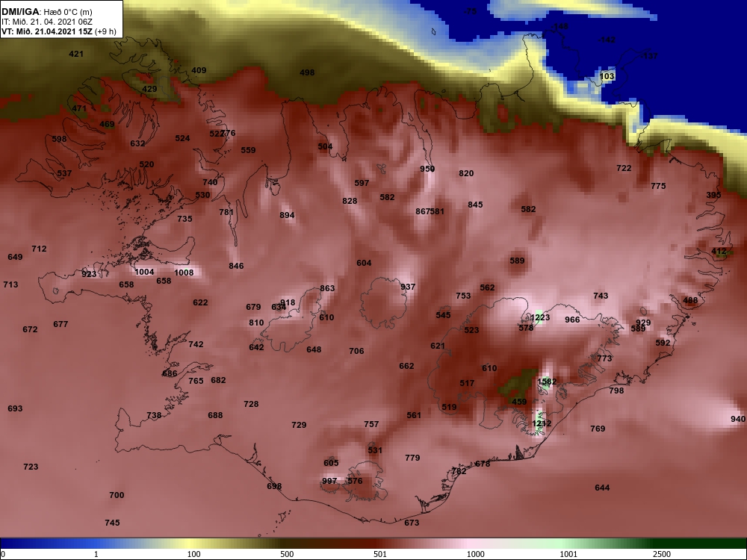This screenshot has width=747, height=560.
Task: Click the map value 929
Action: coord(643,323)
